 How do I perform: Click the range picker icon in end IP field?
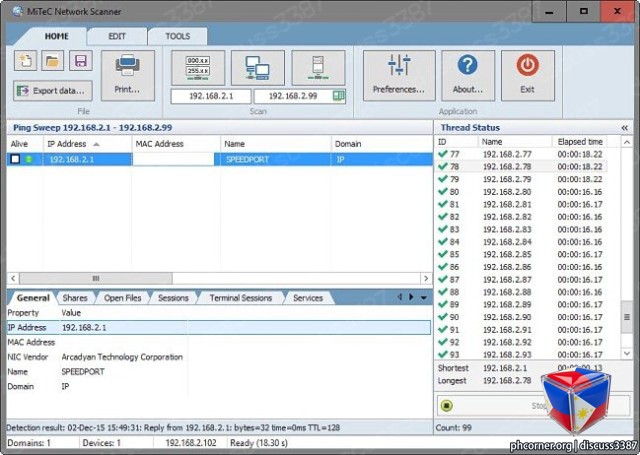[x=338, y=96]
